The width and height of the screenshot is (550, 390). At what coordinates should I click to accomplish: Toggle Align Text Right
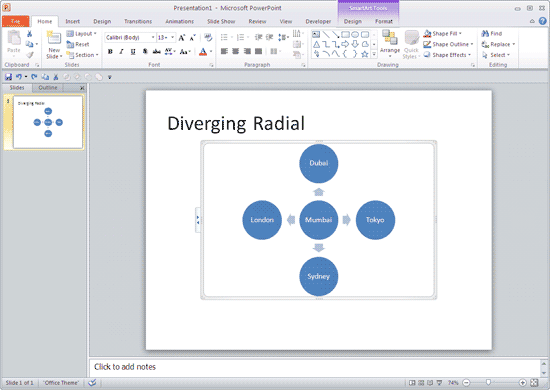pos(247,52)
